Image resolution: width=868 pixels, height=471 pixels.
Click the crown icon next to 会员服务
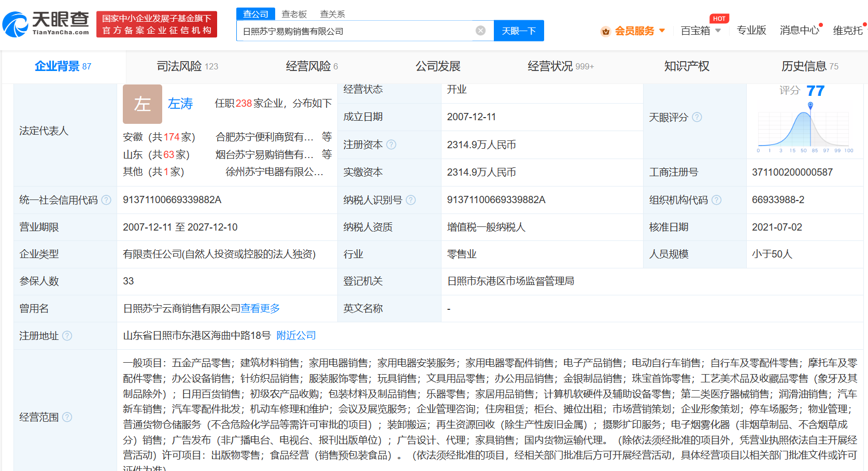pos(605,31)
